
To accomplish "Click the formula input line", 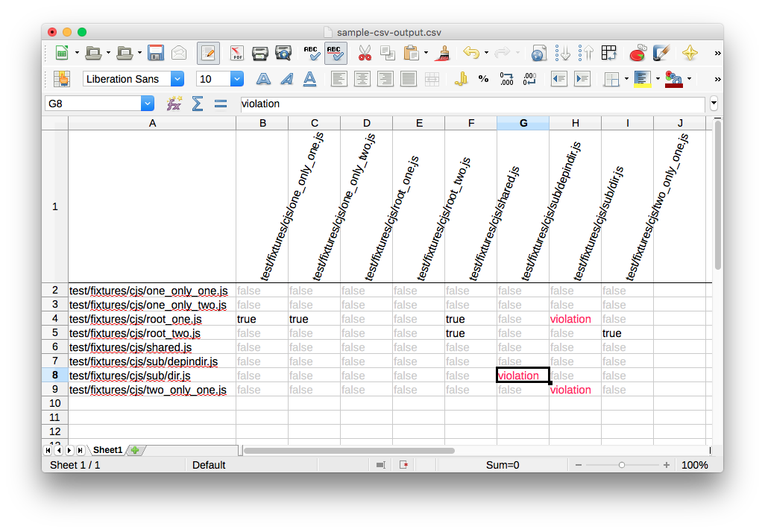I will 471,104.
